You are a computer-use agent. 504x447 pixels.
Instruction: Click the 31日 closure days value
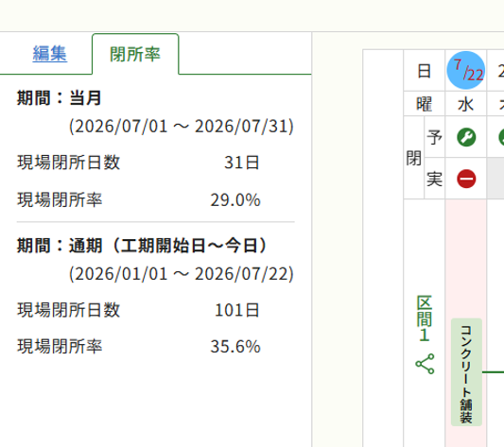point(242,163)
